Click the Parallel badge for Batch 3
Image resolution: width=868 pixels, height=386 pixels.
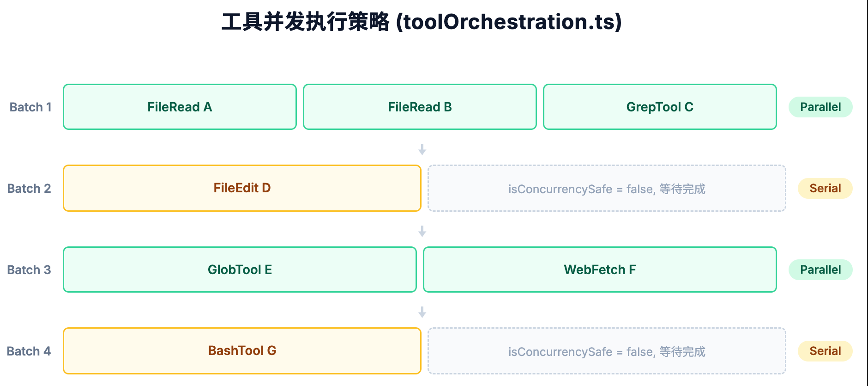[820, 270]
